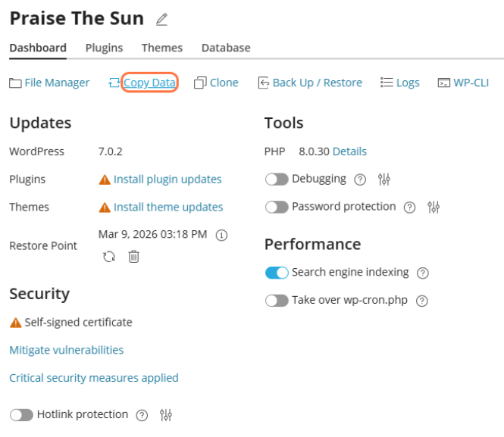504x437 pixels.
Task: Click the WP-CLI terminal icon
Action: 444,83
